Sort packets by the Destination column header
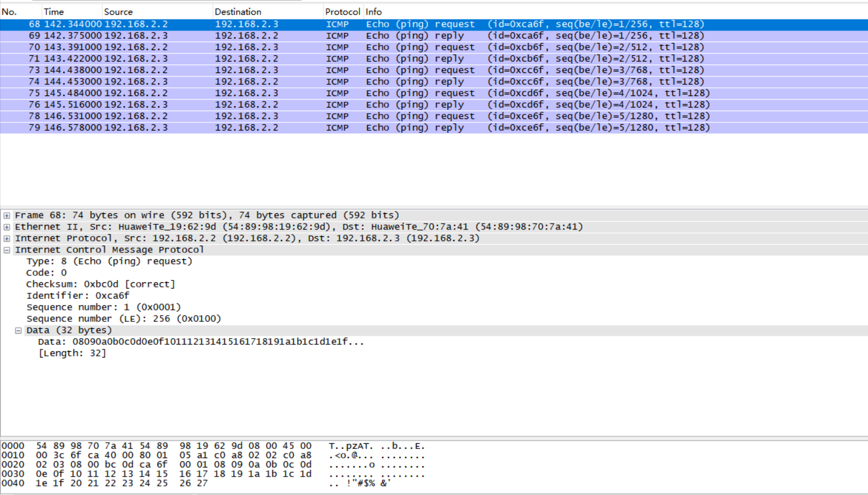This screenshot has height=495, width=868. coord(268,11)
